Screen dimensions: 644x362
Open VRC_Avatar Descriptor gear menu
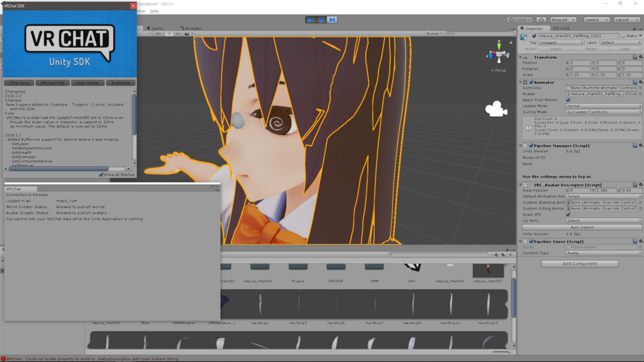tap(641, 185)
